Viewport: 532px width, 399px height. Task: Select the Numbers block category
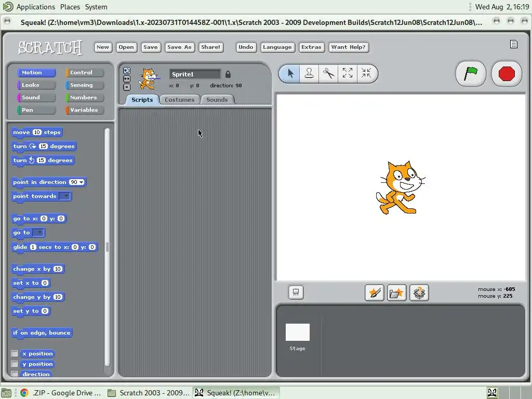click(85, 97)
